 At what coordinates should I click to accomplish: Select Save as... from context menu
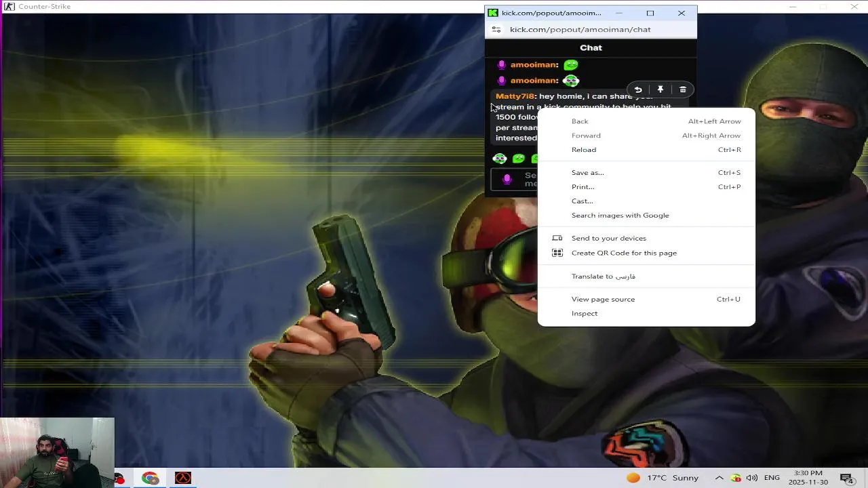click(x=646, y=173)
